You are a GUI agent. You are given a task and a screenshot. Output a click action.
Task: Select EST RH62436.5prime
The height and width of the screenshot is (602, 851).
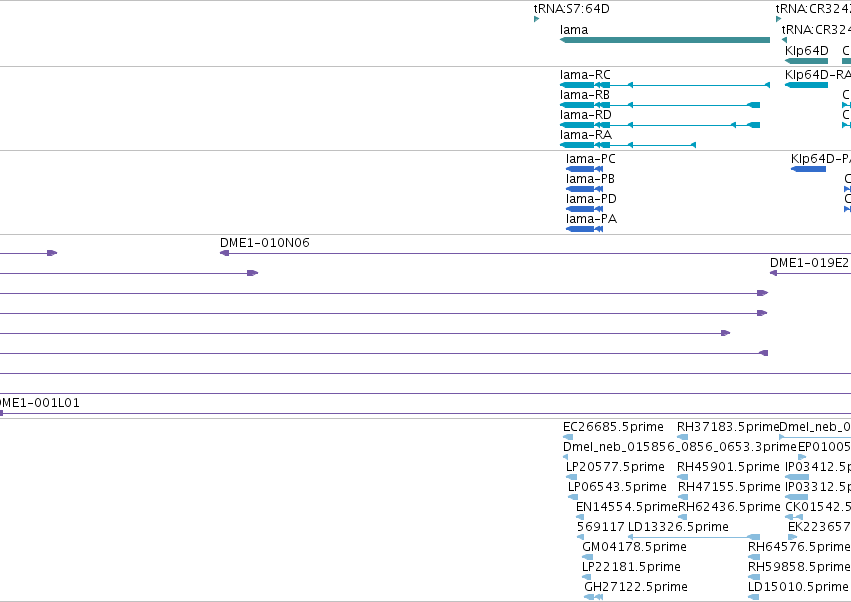click(x=729, y=507)
